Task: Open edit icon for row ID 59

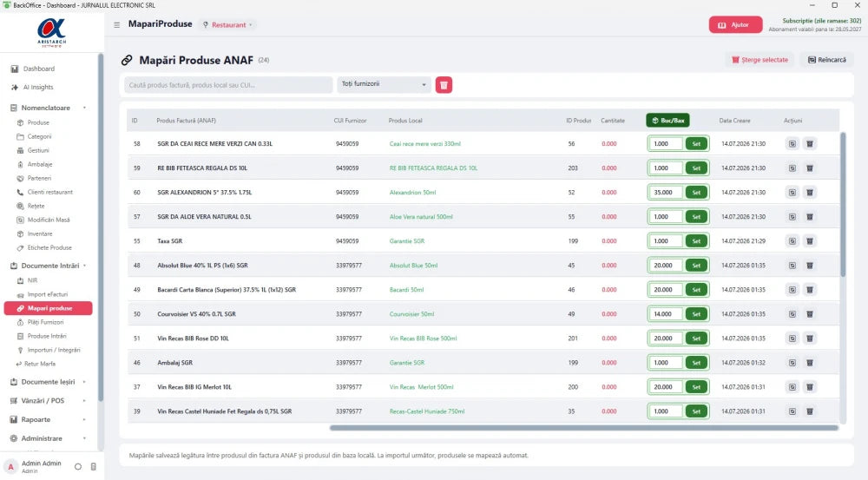Action: point(792,168)
